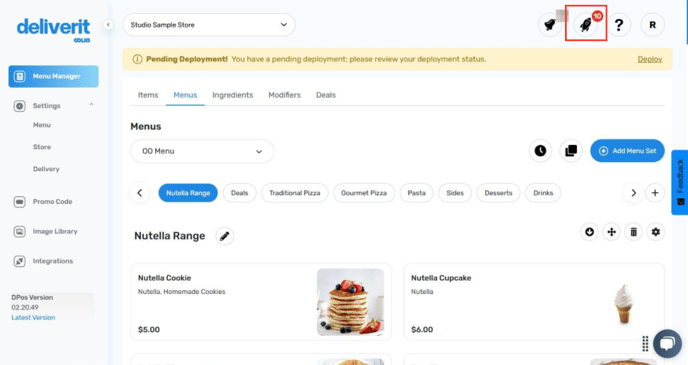
Task: Click the Image Library sidebar icon
Action: [19, 232]
